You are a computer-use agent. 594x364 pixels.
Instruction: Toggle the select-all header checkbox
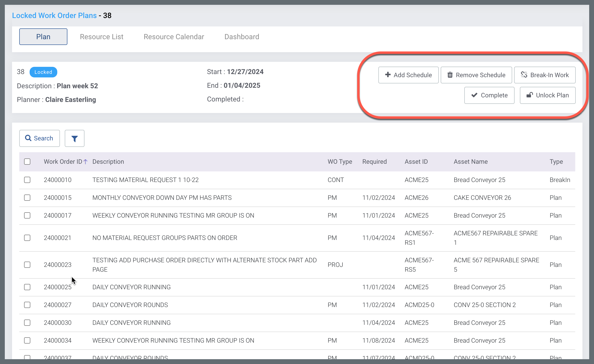point(27,162)
